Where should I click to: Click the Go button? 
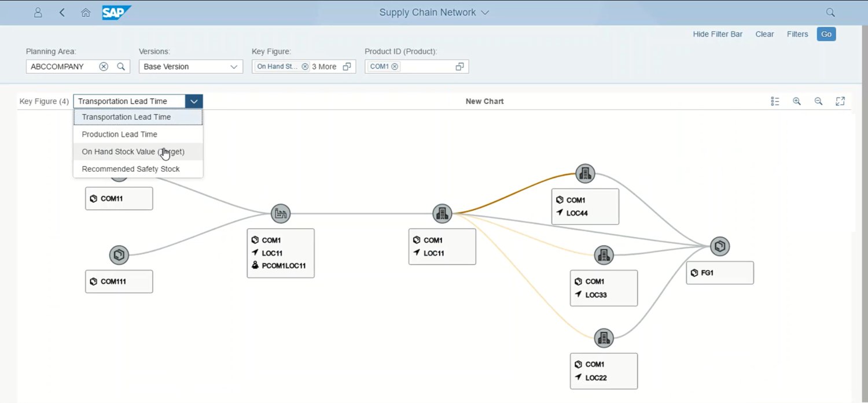tap(826, 34)
